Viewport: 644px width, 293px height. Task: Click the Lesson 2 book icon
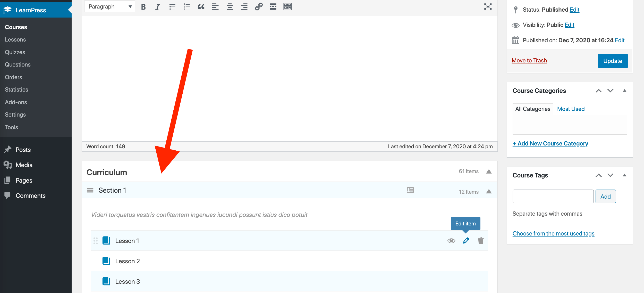click(x=106, y=261)
